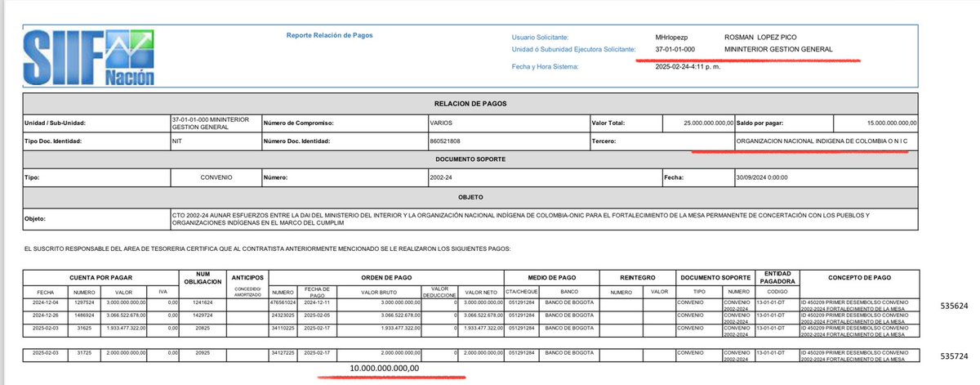Click the payment order number '24323025'
The image size is (980, 385).
pyautogui.click(x=282, y=314)
